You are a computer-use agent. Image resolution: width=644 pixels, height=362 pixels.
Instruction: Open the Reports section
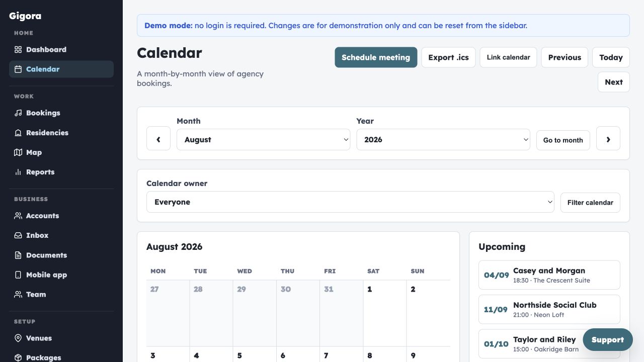coord(61,171)
